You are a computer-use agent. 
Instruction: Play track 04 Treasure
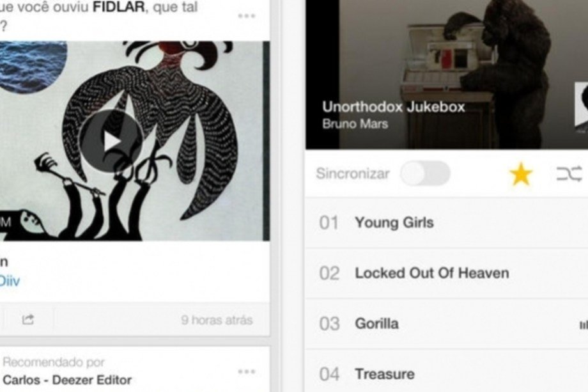click(x=446, y=372)
